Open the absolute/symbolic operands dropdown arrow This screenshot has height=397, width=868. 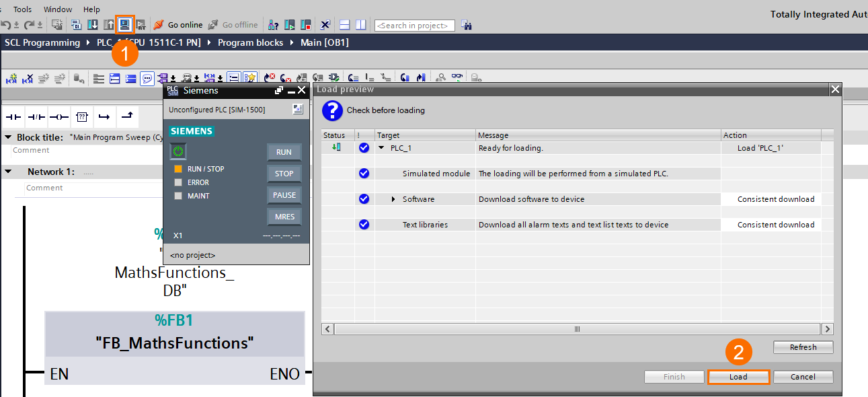[x=173, y=79]
